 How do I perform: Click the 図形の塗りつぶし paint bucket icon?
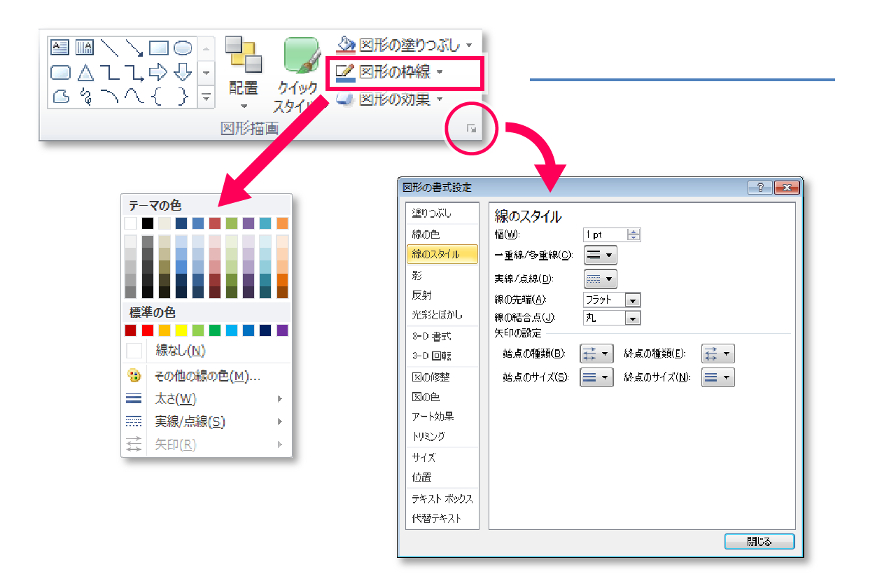[x=346, y=45]
